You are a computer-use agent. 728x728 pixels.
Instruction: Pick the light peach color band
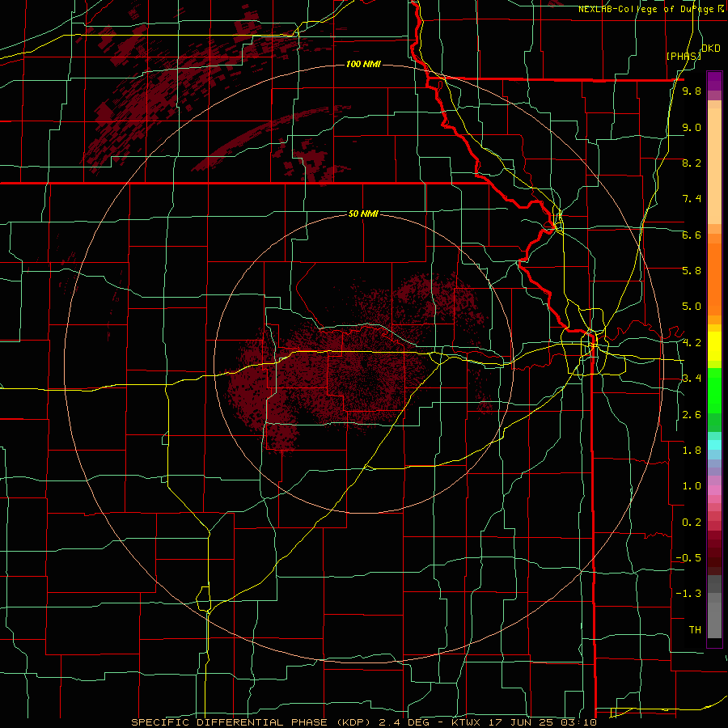(714, 166)
